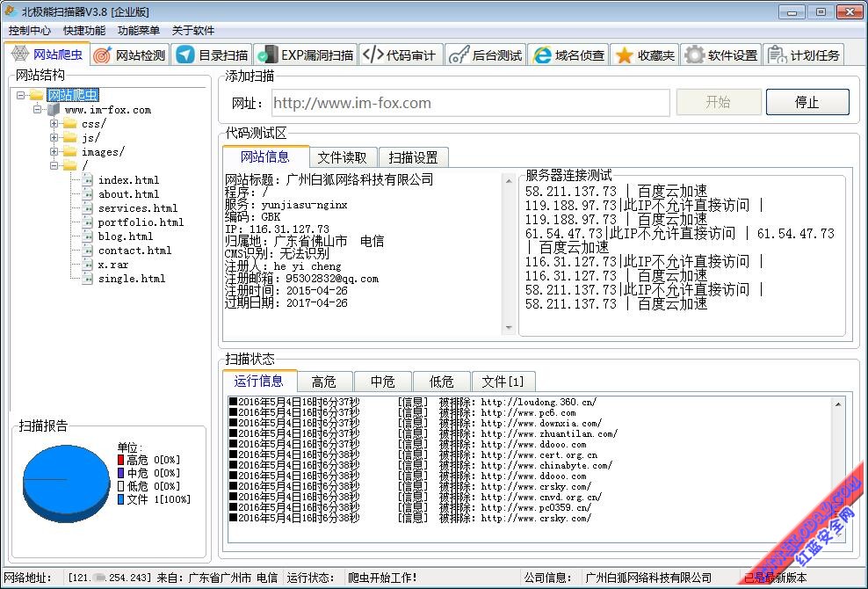This screenshot has height=589, width=868.
Task: Select the 网站检测 target icon
Action: coord(103,55)
